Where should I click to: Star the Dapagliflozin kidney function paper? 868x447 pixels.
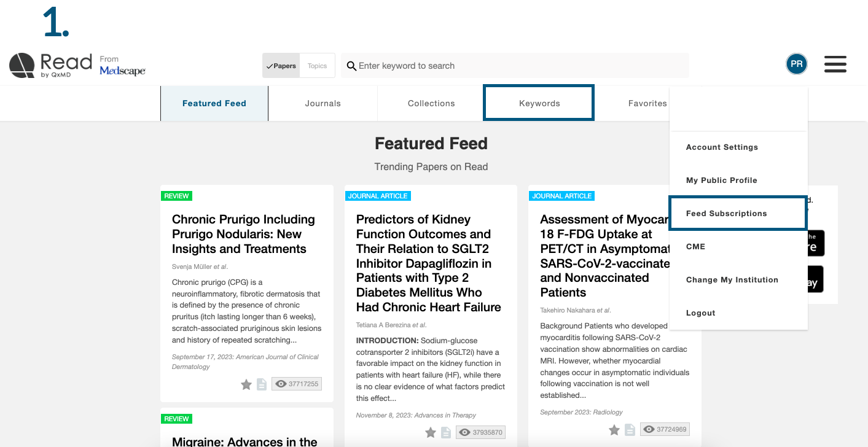431,433
